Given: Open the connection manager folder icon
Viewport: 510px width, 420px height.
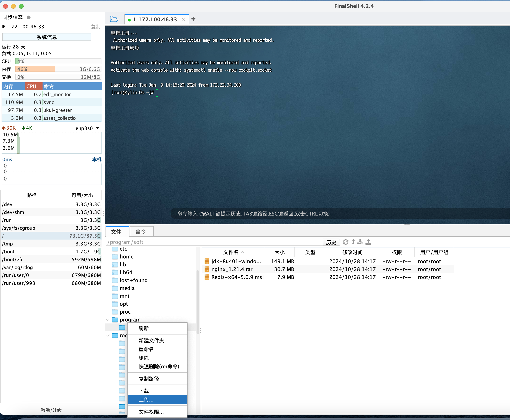Looking at the screenshot, I should pyautogui.click(x=114, y=19).
